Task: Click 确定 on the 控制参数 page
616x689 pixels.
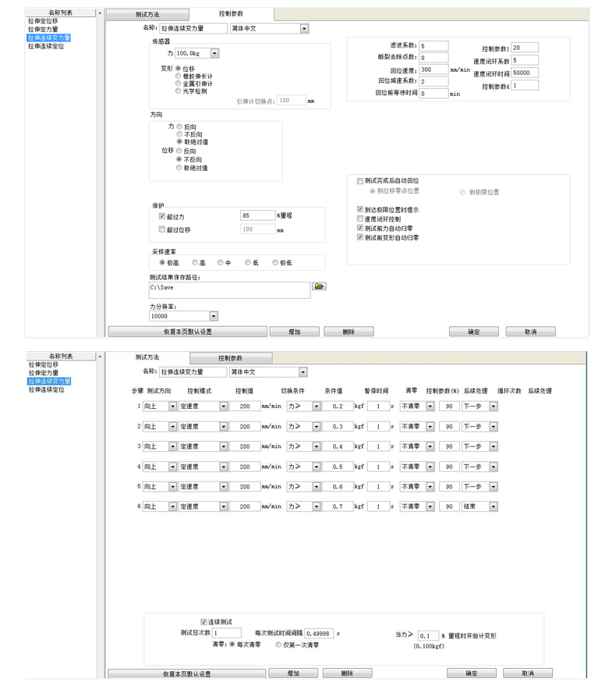Action: [473, 332]
